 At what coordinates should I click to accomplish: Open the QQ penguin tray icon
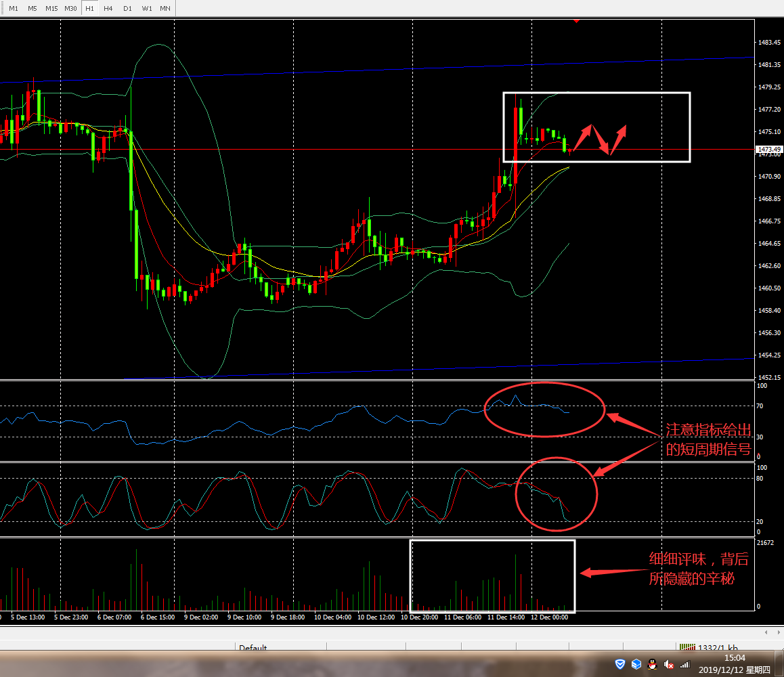click(x=652, y=665)
